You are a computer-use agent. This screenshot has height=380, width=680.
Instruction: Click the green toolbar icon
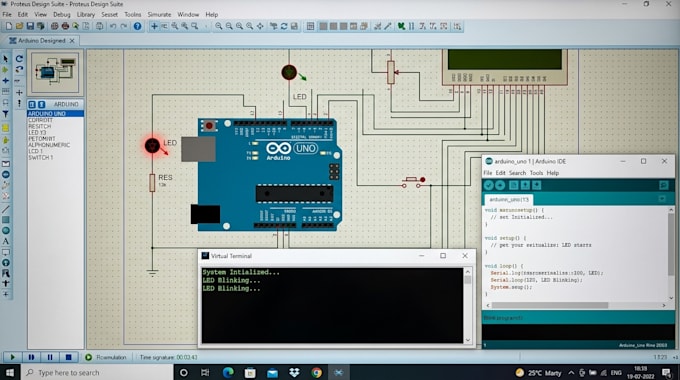click(x=402, y=26)
